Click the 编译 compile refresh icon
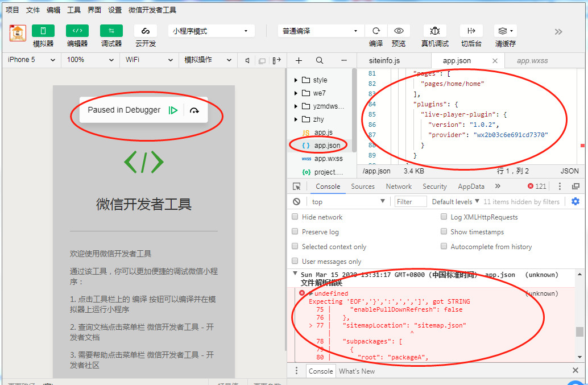 [x=376, y=31]
